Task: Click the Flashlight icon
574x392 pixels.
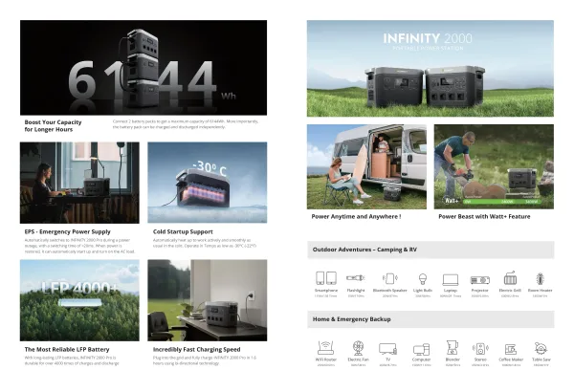Action: (x=356, y=278)
